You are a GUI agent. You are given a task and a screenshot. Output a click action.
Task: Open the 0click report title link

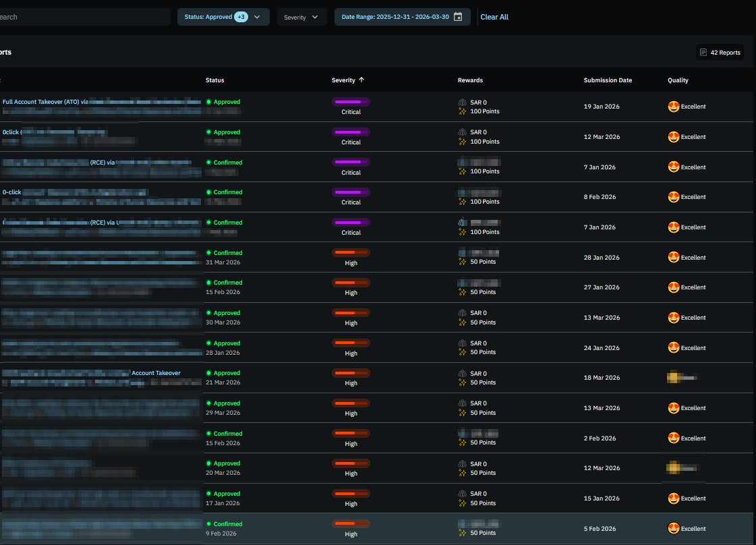(x=11, y=132)
